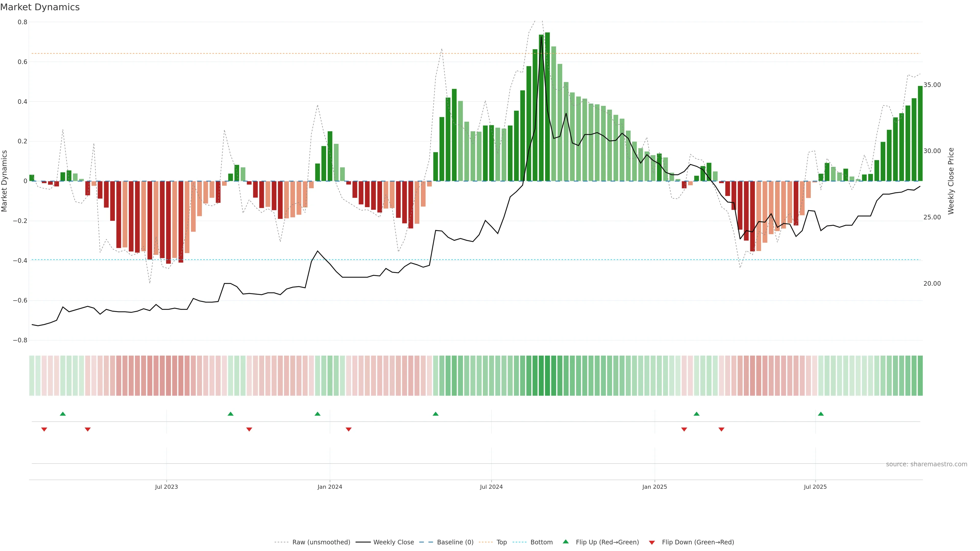Click the green triangle icon in the legend

click(x=566, y=542)
